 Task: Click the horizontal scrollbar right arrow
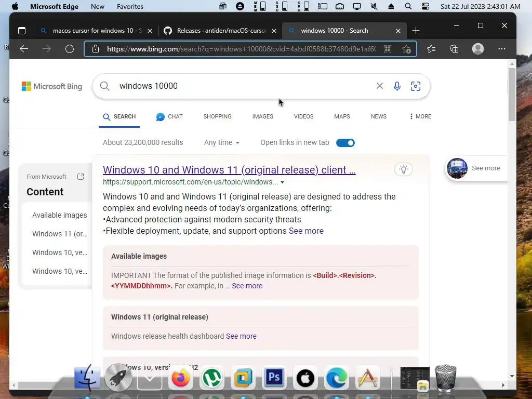503,385
